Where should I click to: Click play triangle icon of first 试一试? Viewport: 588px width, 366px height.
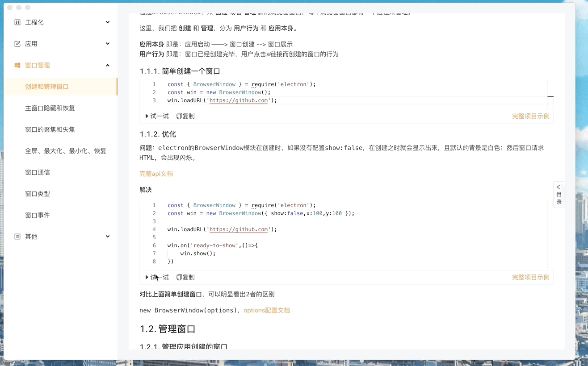coord(147,116)
